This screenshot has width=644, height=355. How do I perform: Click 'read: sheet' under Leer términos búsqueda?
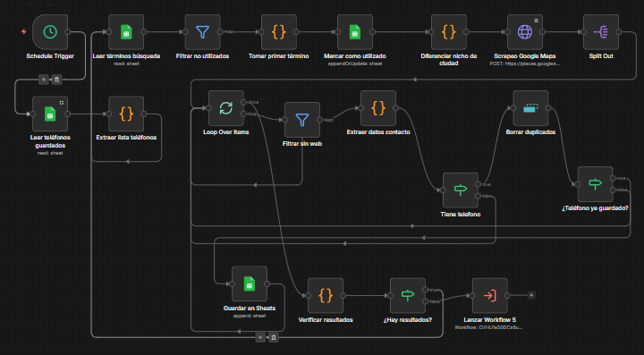126,63
